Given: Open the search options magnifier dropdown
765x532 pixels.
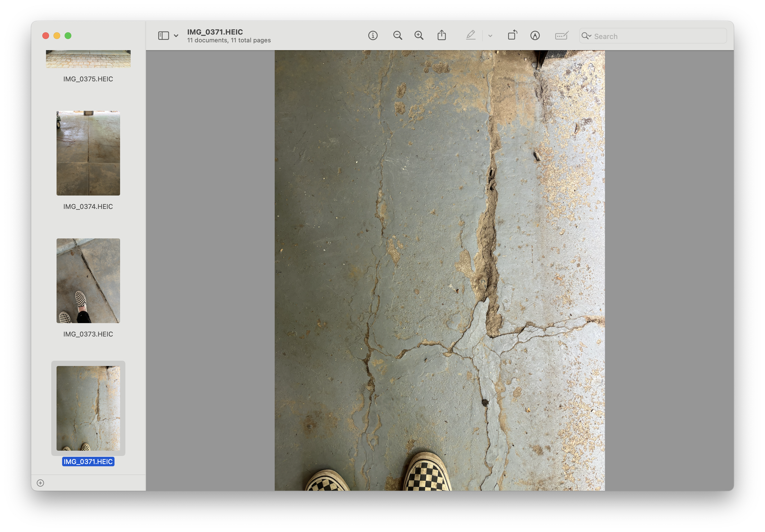Looking at the screenshot, I should (586, 36).
